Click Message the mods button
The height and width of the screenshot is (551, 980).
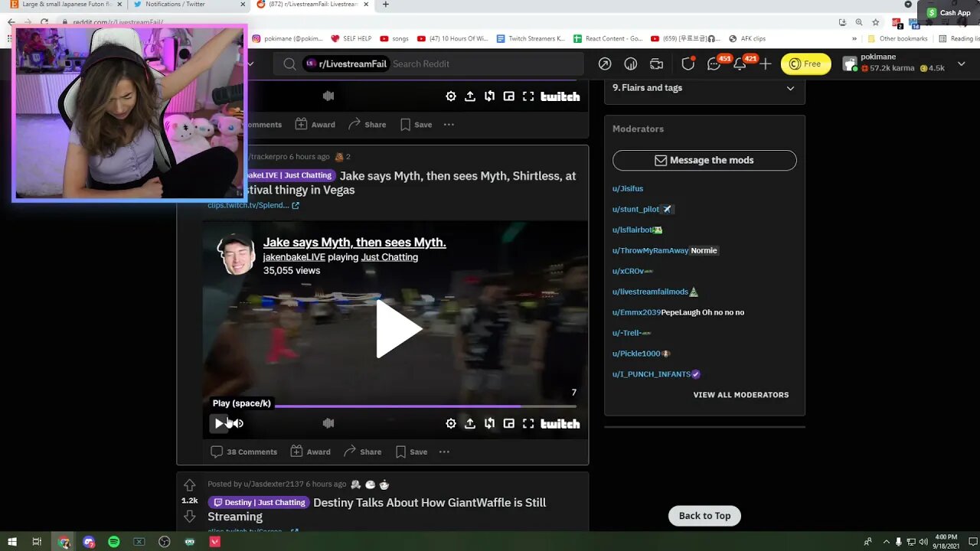[x=704, y=160]
